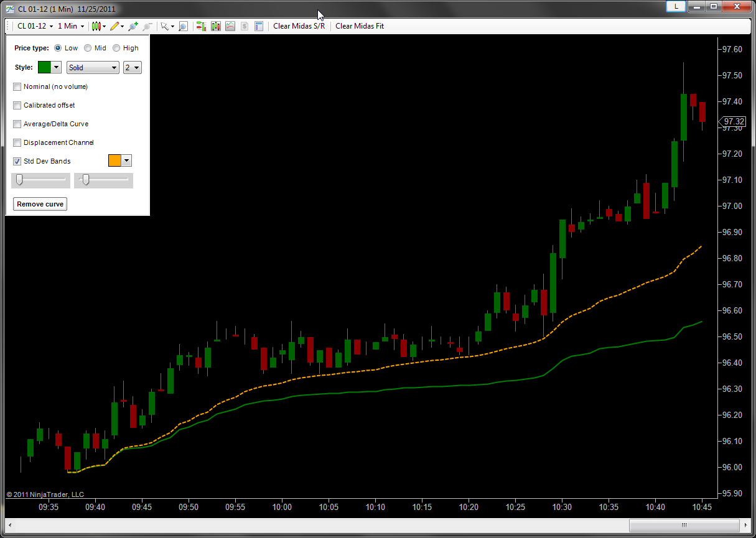Tick the Displacement Channel checkbox
Screen dimensions: 756x538
pyautogui.click(x=17, y=142)
